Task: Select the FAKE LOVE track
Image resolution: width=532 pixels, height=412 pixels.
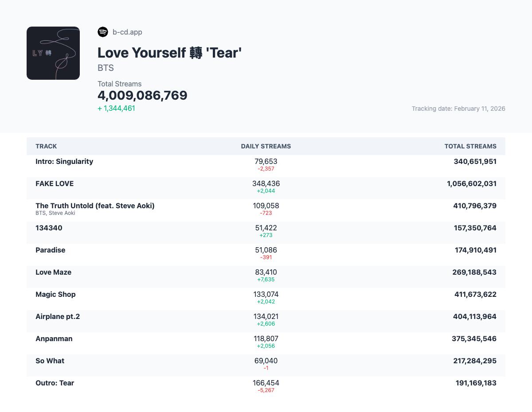Action: [x=55, y=184]
